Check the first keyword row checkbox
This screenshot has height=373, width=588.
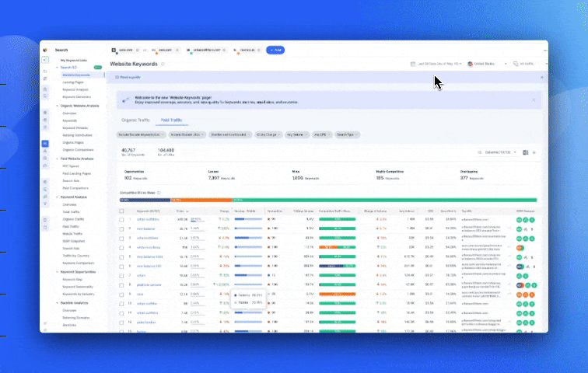pos(121,220)
